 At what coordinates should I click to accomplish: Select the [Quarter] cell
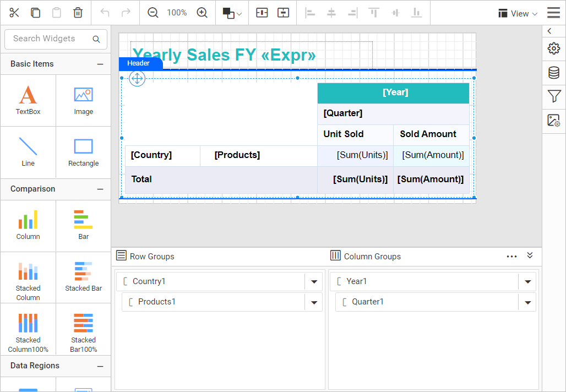coord(393,113)
